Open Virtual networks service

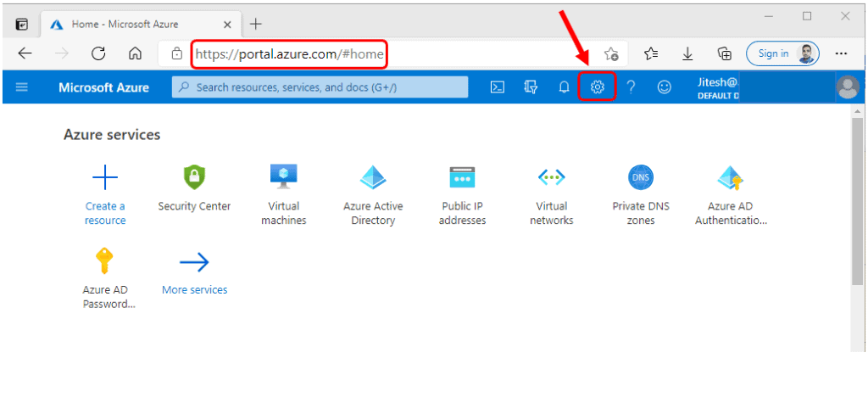(551, 195)
